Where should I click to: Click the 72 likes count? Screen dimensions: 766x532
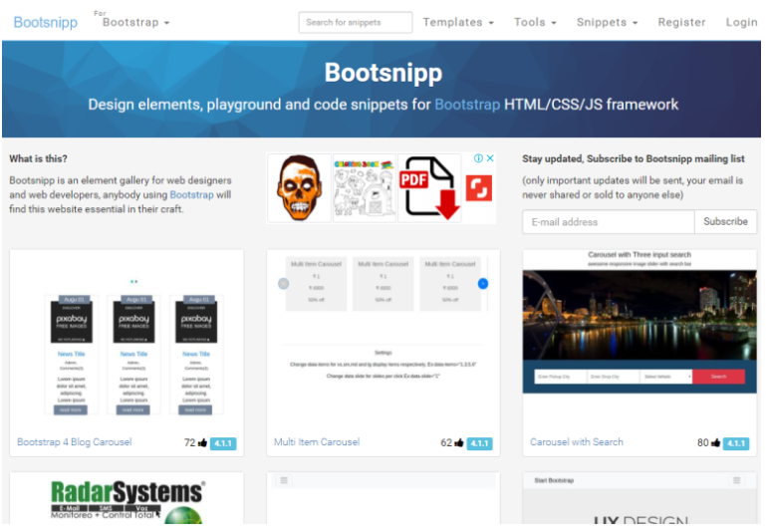[x=189, y=443]
